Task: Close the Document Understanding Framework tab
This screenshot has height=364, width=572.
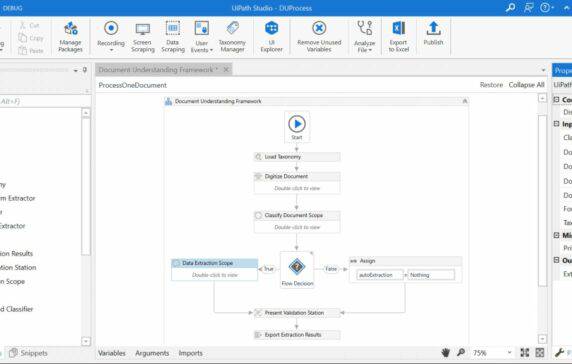Action: point(226,69)
